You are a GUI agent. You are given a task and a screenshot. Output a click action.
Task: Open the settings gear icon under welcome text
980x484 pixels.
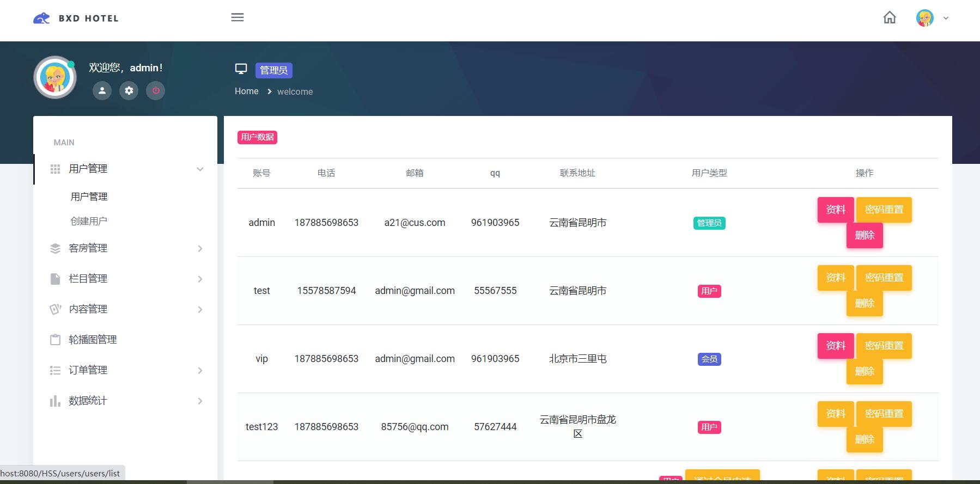129,90
